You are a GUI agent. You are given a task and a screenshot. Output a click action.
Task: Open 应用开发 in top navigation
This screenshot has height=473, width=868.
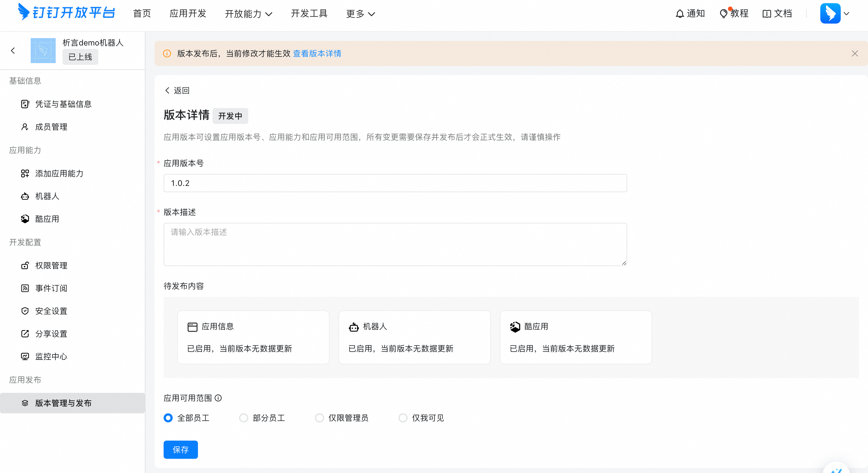pos(188,13)
